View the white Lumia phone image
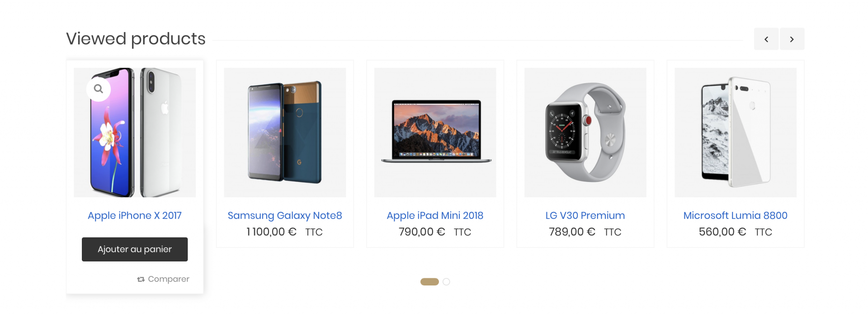Screen dimensions: 868x328 click(x=736, y=133)
